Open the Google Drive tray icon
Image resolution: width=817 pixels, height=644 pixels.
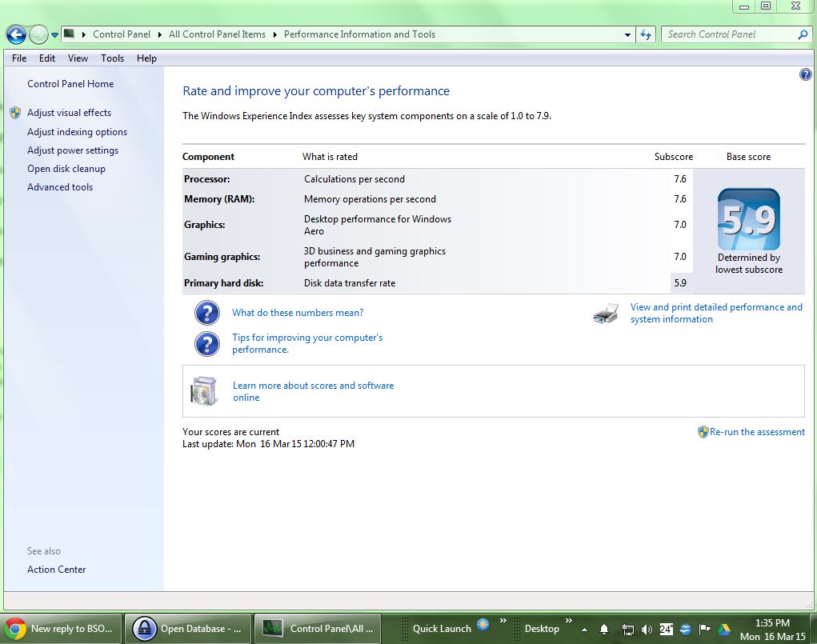click(724, 630)
